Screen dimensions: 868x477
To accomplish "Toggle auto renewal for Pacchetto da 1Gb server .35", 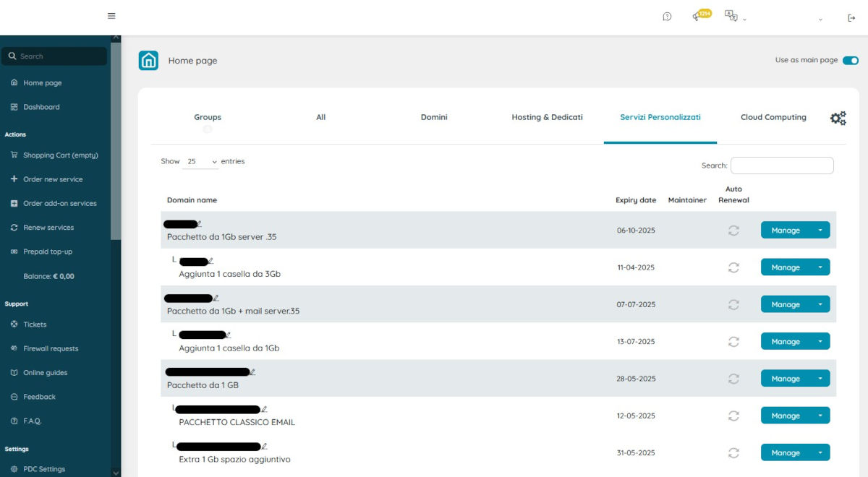I will coord(733,231).
